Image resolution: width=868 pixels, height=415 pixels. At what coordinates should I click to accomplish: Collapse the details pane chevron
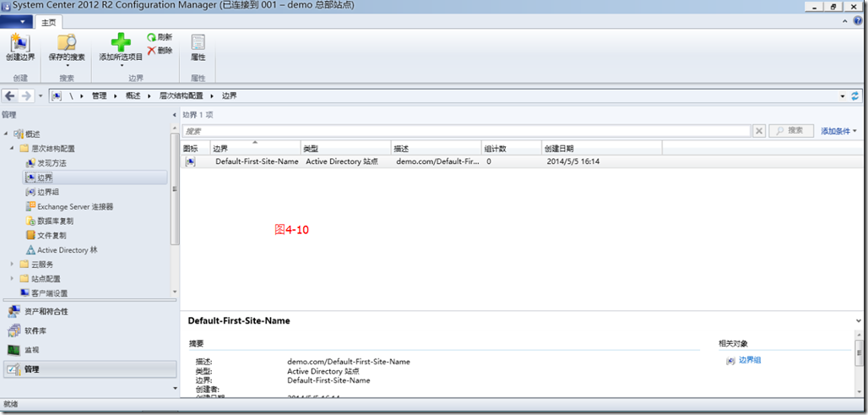click(x=858, y=321)
